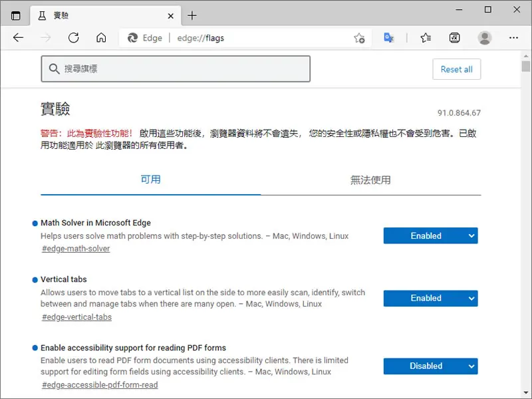This screenshot has width=532, height=399.
Task: Open the Favorites list icon
Action: click(x=426, y=38)
